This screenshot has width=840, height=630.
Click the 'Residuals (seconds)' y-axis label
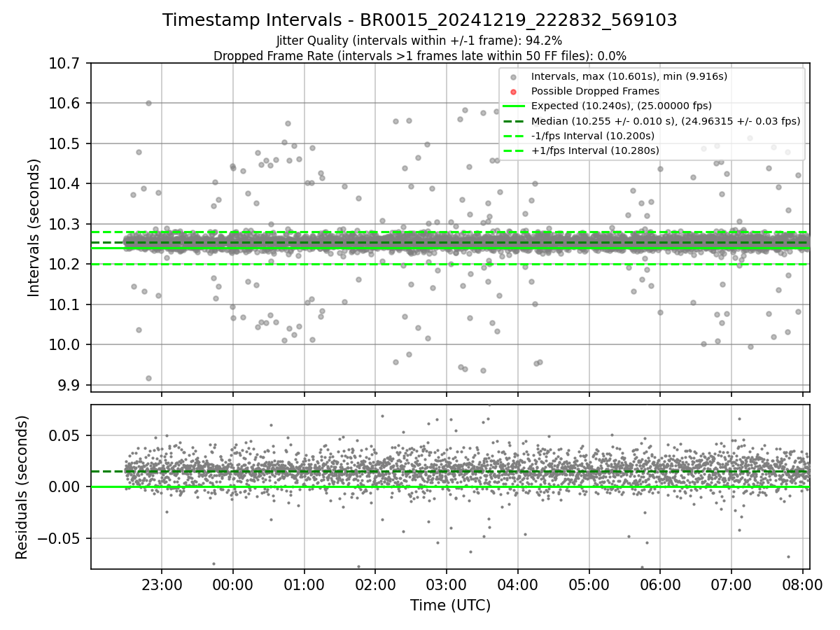point(22,487)
